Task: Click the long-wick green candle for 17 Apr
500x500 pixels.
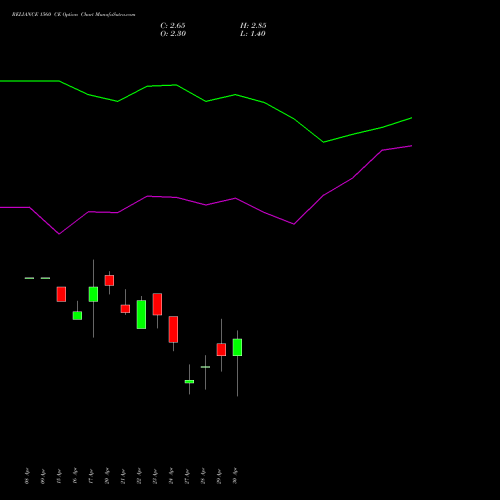Action: point(93,294)
